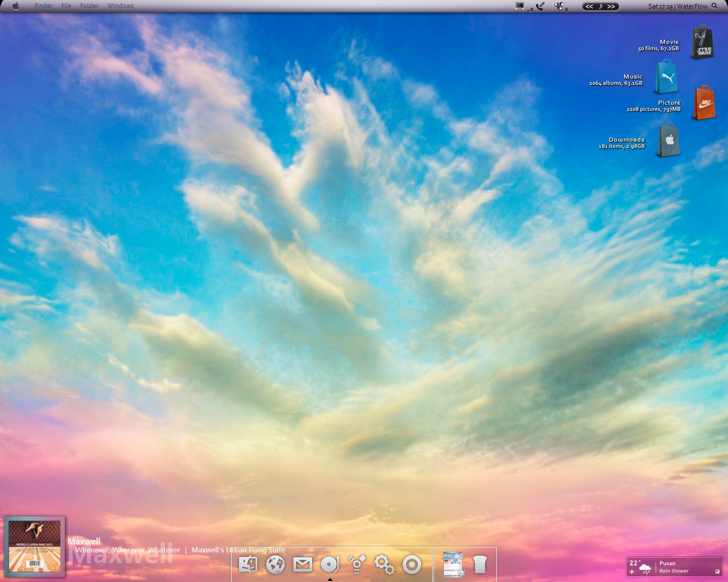Open the FireWire-symbol dock icon
Screen dimensions: 728x582
(x=357, y=564)
